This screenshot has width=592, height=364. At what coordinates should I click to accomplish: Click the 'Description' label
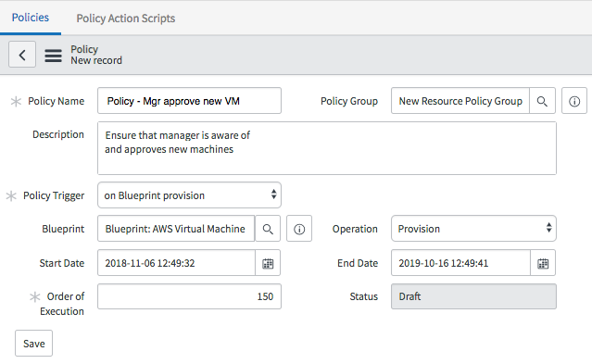pos(58,134)
